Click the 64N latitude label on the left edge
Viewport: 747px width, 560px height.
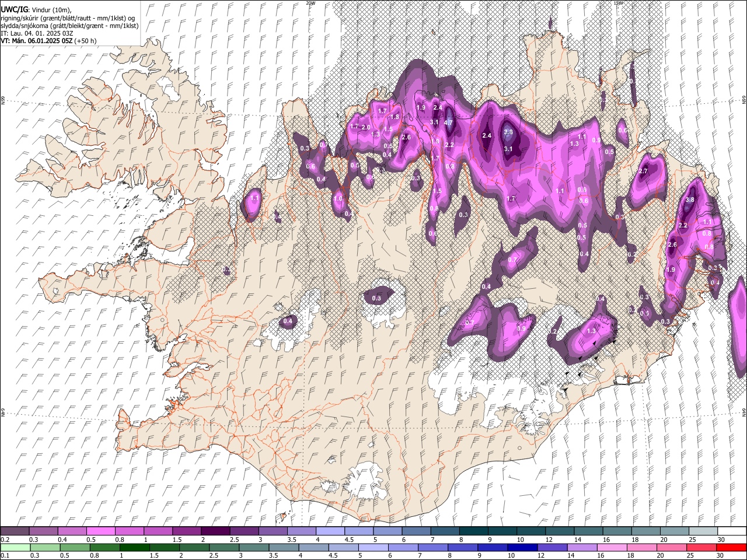click(x=3, y=412)
